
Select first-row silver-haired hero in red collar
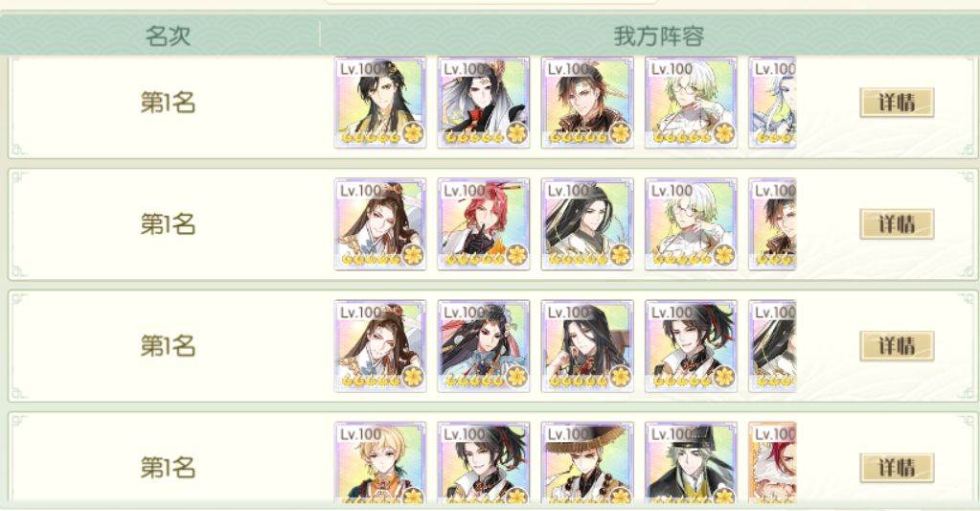[484, 103]
